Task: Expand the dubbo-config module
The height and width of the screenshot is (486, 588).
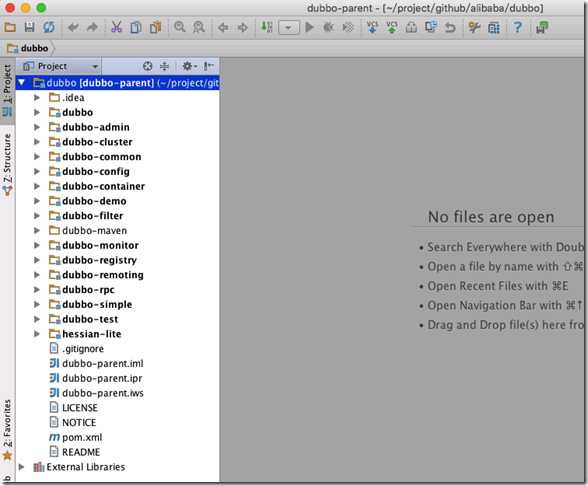Action: (x=37, y=171)
